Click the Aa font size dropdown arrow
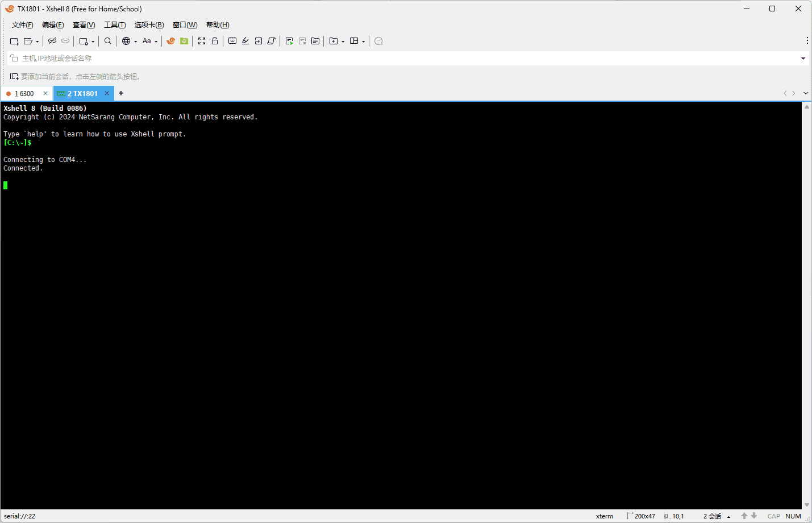Screen dimensions: 812x523 [x=156, y=41]
